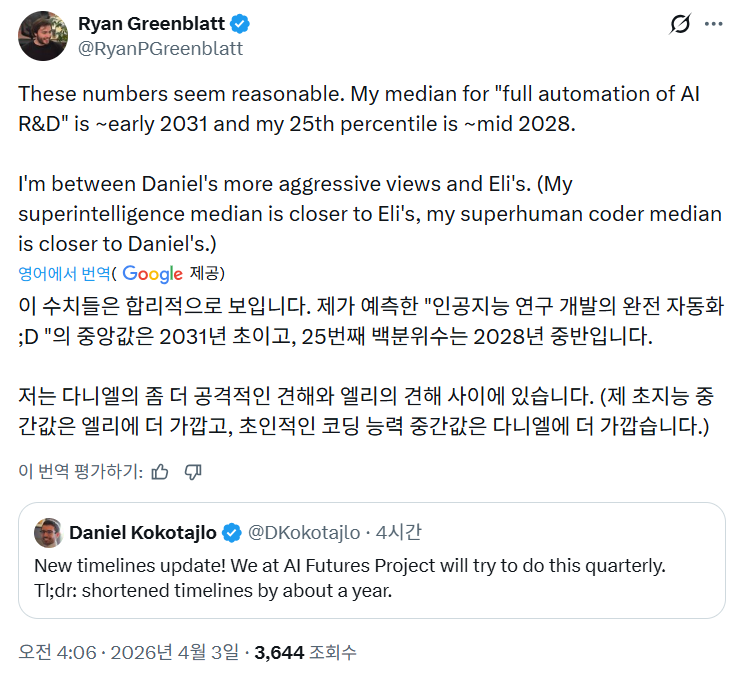Click the Daniel Kokotajlo name in quote

coord(142,532)
